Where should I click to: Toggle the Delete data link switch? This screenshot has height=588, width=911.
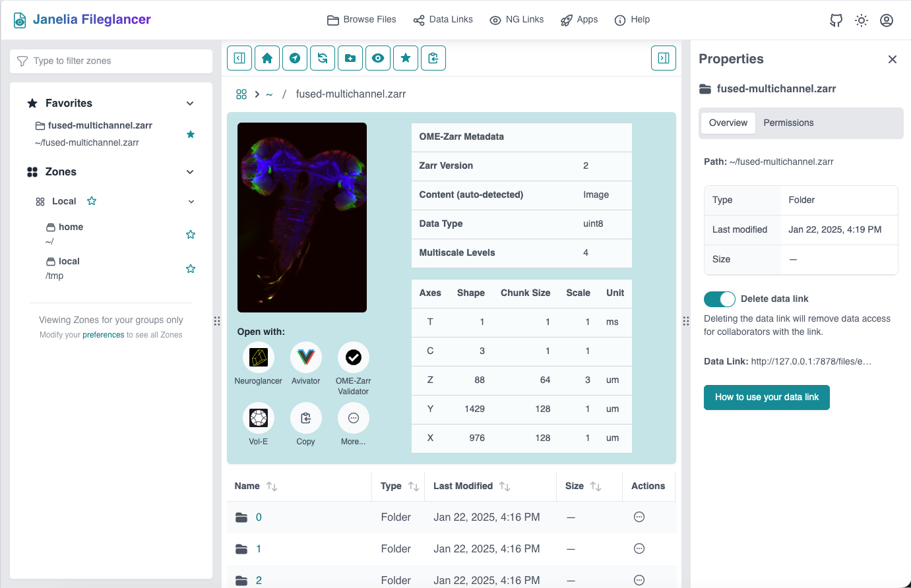720,299
